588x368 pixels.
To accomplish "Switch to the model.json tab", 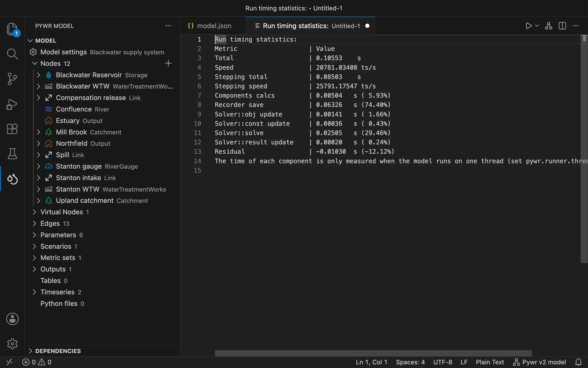I will pos(213,26).
